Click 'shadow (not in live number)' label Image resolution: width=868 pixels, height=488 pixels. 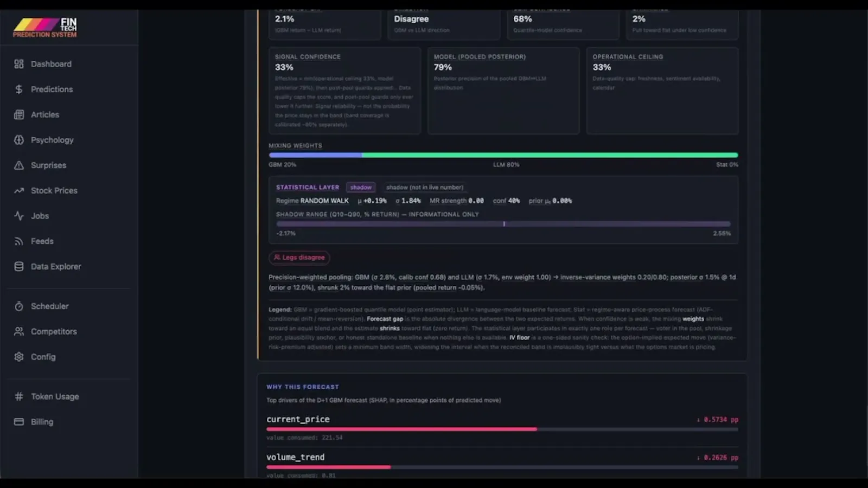(425, 187)
